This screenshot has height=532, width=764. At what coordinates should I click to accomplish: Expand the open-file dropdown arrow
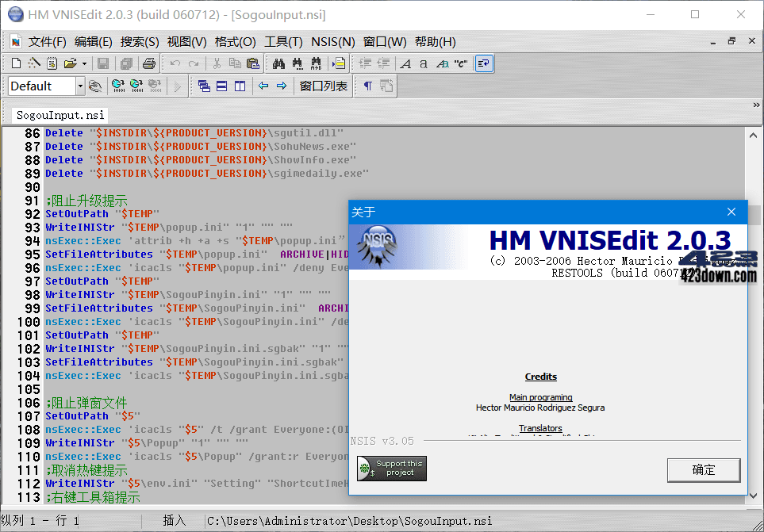pyautogui.click(x=83, y=63)
